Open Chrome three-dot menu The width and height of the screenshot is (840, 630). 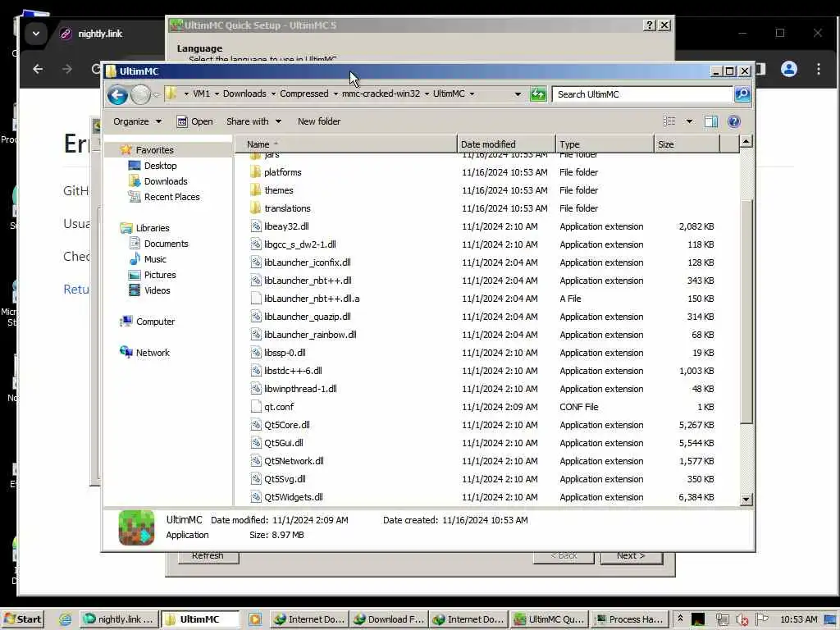819,69
